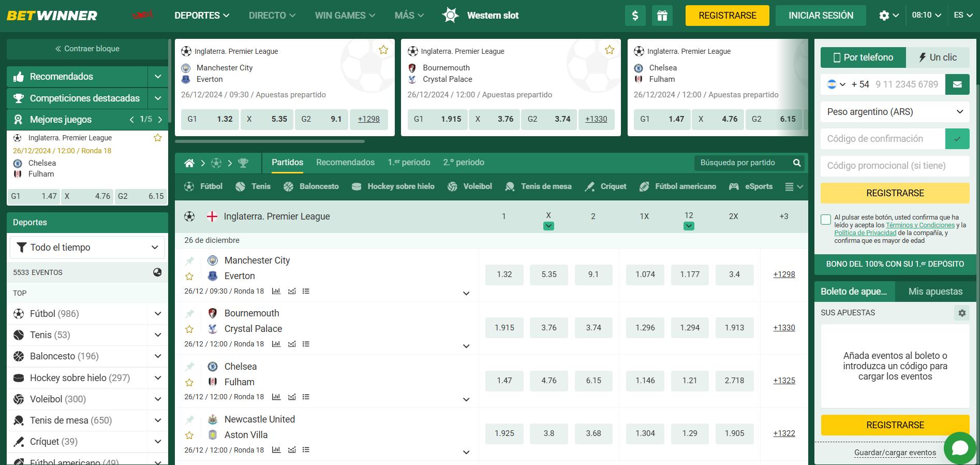Expand Manchester City vs Everton row

(466, 294)
